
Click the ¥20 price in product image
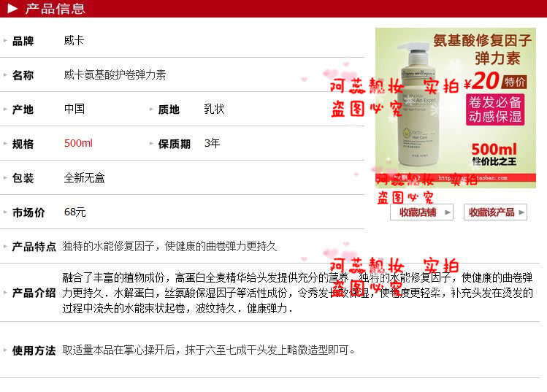tap(482, 81)
